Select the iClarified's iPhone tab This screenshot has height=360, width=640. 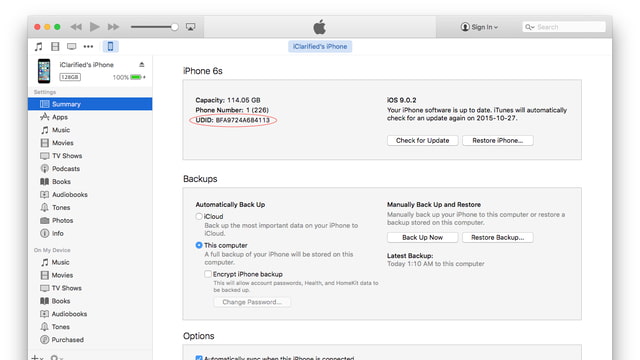pos(320,47)
